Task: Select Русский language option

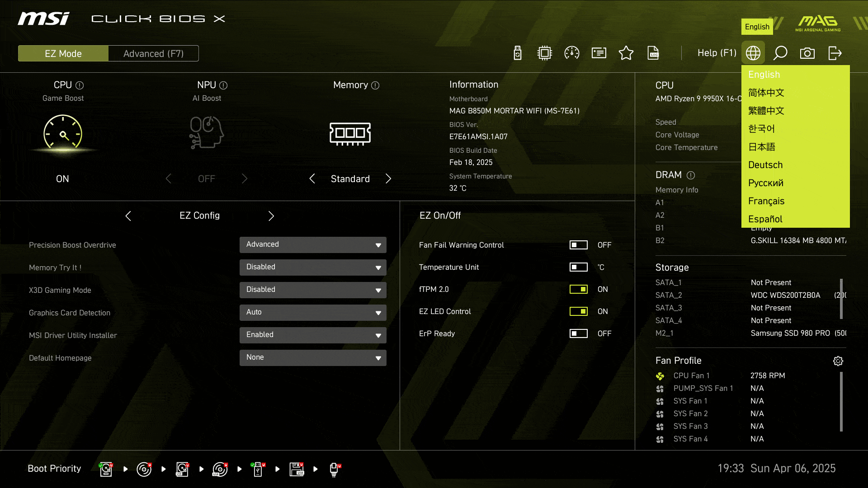Action: coord(796,183)
